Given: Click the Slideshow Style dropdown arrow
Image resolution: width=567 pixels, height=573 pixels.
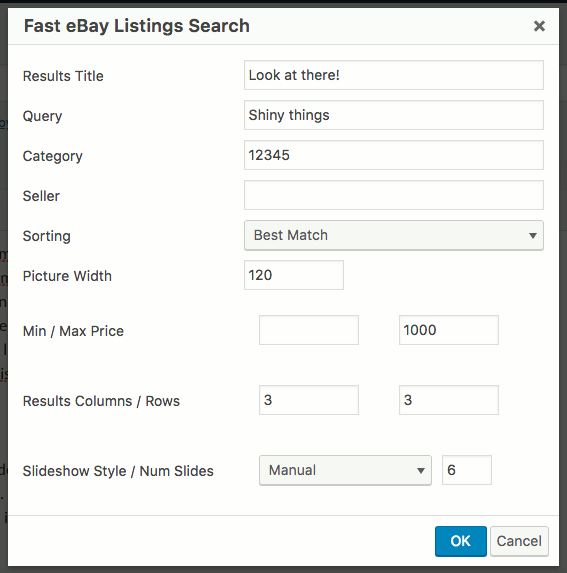Looking at the screenshot, I should click(x=421, y=471).
